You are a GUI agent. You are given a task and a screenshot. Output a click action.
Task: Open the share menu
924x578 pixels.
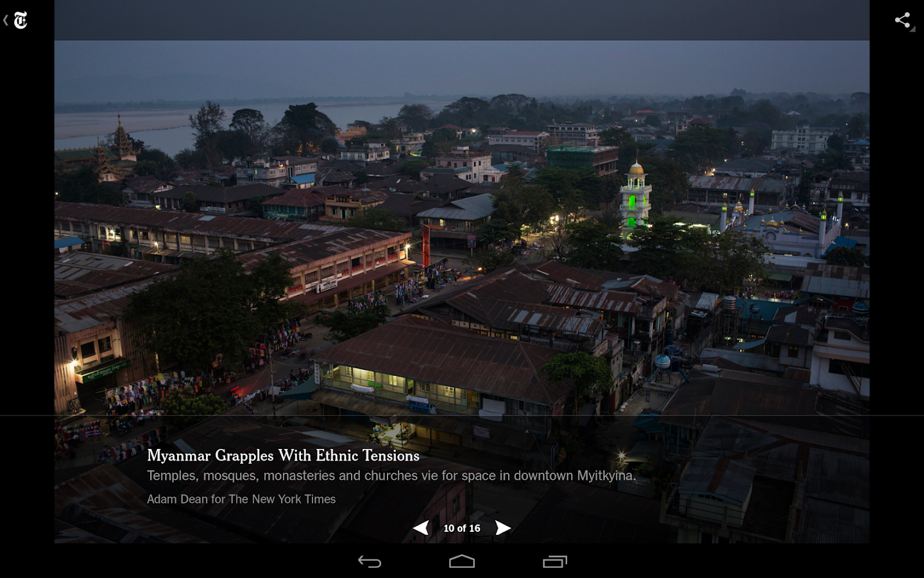point(903,21)
